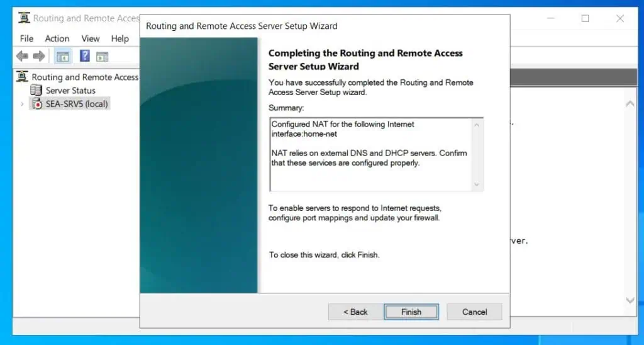Click Routing and Remote Access title bar icon
The width and height of the screenshot is (644, 345).
pyautogui.click(x=25, y=18)
